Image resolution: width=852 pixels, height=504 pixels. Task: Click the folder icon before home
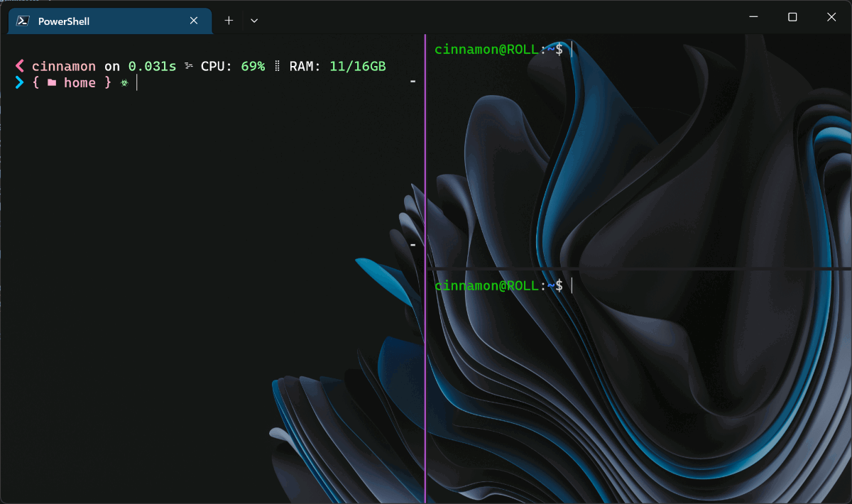[x=52, y=82]
